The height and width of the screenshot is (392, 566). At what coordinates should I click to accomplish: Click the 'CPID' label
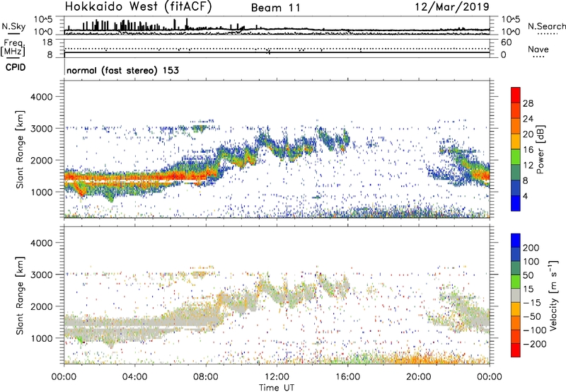click(16, 67)
